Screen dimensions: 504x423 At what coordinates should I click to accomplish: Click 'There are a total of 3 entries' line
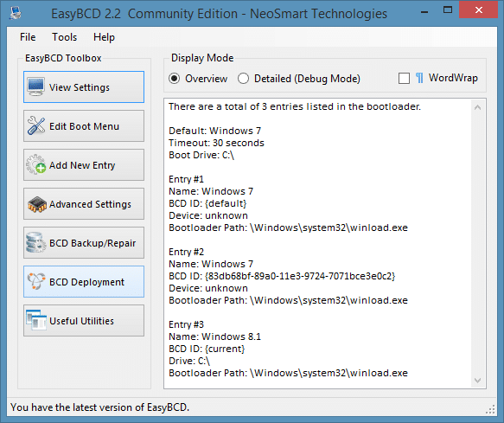[295, 106]
